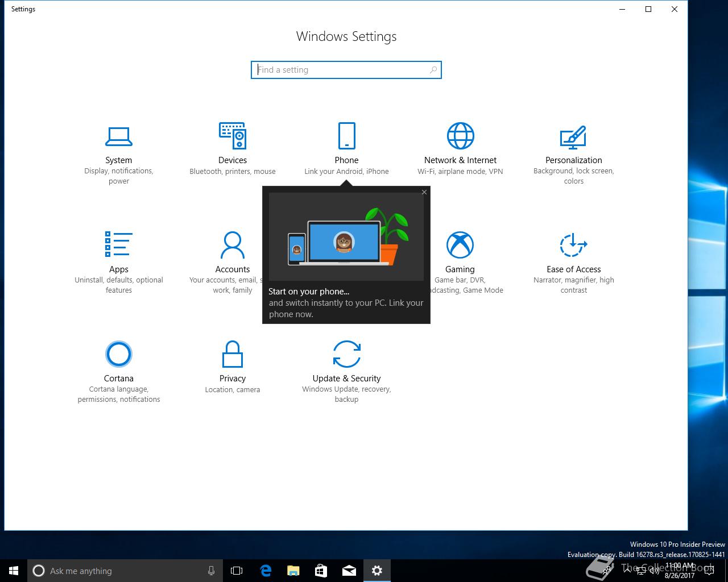Open Mail app from taskbar

tap(349, 571)
